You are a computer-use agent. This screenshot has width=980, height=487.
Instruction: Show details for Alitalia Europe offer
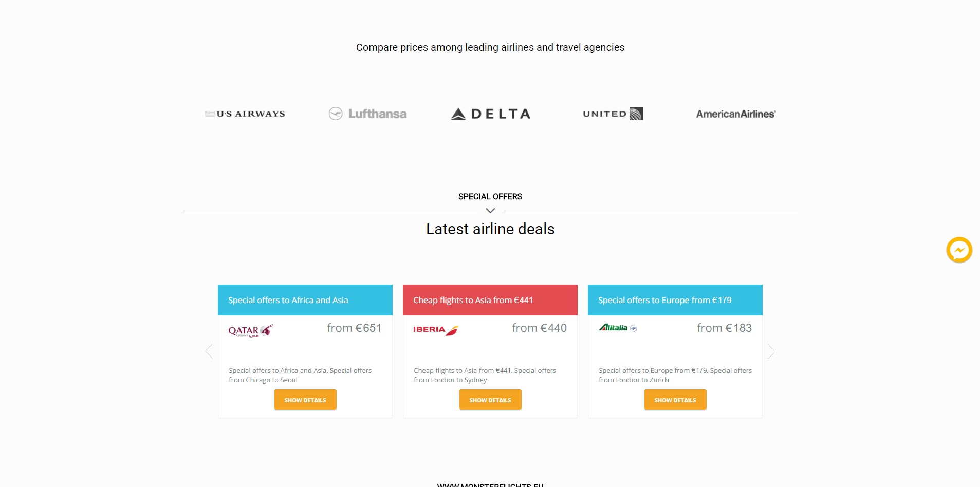[x=675, y=400]
